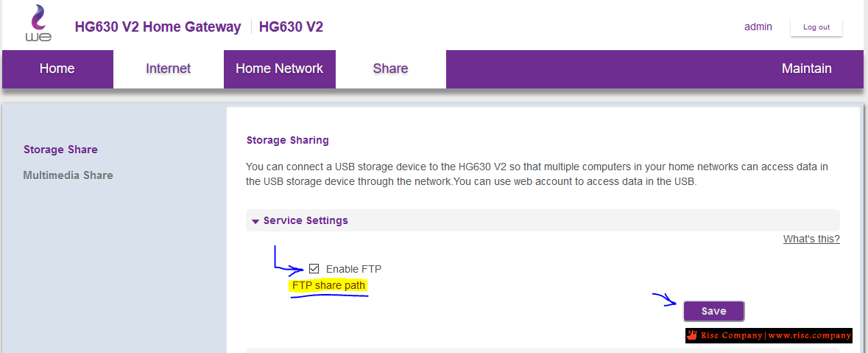Save the FTP service settings

click(x=713, y=311)
